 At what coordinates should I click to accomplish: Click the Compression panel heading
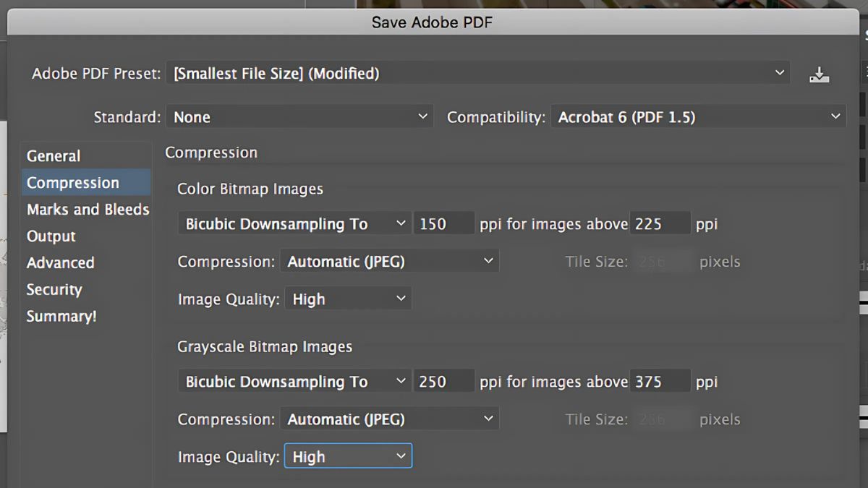tap(211, 153)
